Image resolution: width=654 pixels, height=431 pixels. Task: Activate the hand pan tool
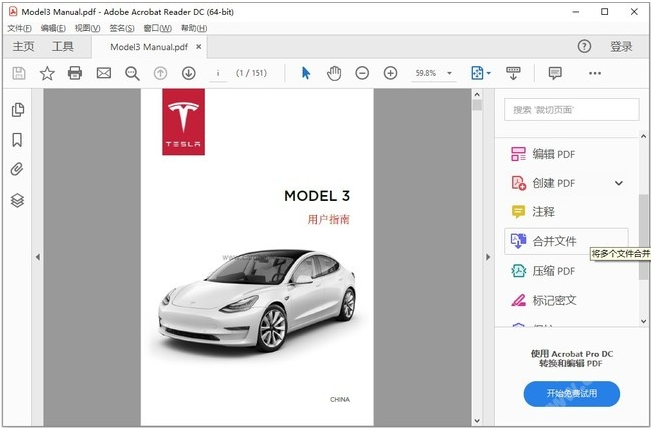(334, 73)
